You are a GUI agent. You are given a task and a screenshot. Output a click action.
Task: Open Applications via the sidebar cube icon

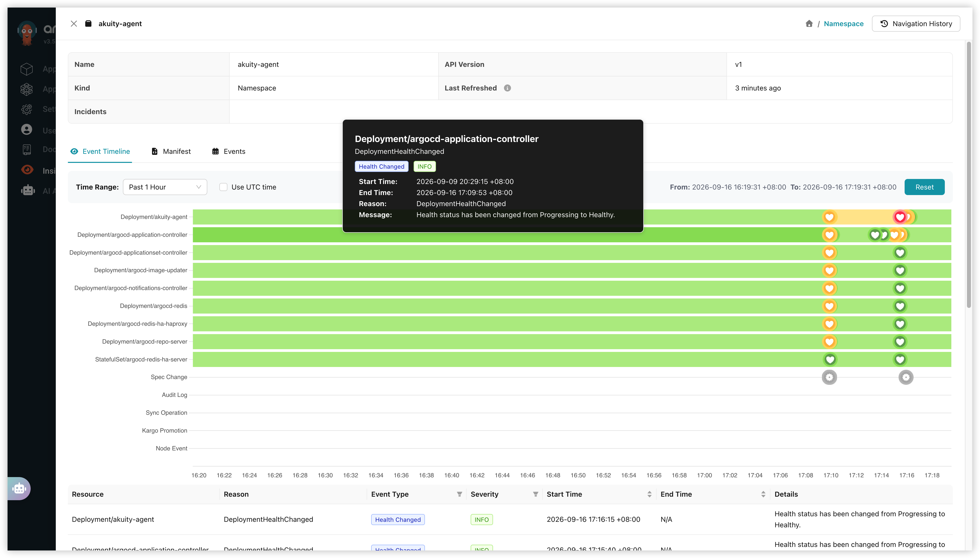(26, 69)
